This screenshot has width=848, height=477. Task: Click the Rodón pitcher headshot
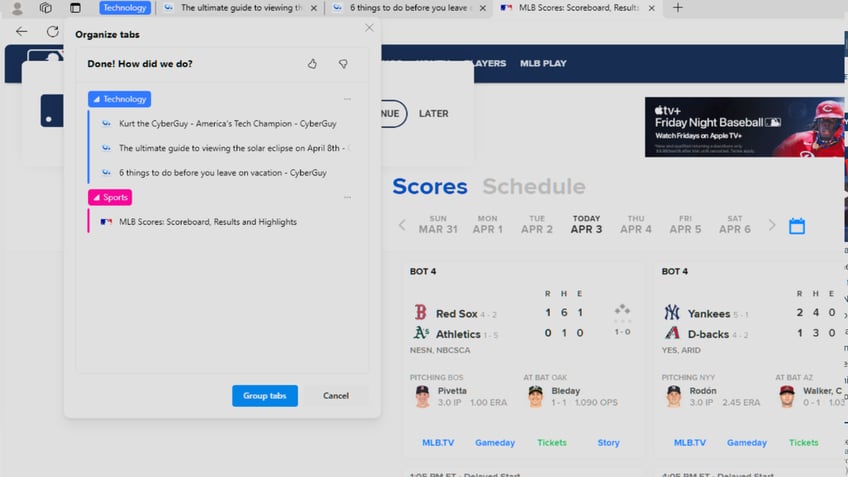(x=674, y=396)
